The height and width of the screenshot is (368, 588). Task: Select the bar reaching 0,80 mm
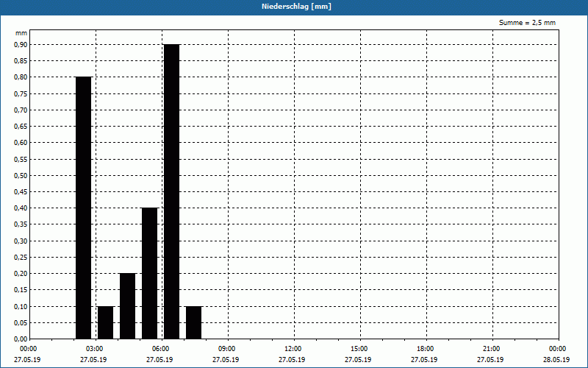pos(84,208)
